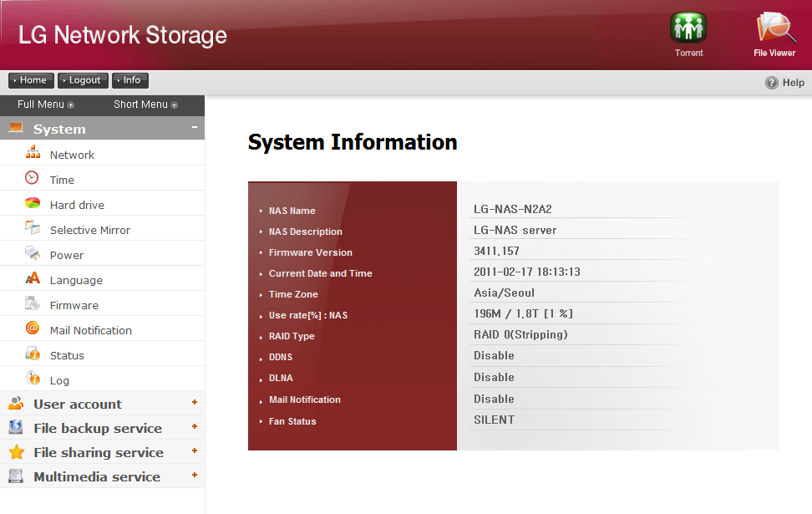Click the LG-NAS server description value
Viewport: 812px width, 514px height.
coord(515,230)
